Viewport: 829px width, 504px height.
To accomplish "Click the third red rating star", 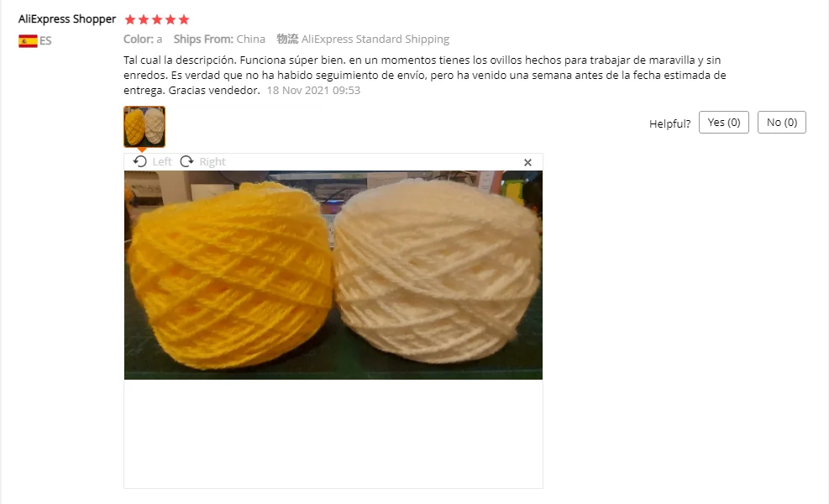I will (x=157, y=19).
